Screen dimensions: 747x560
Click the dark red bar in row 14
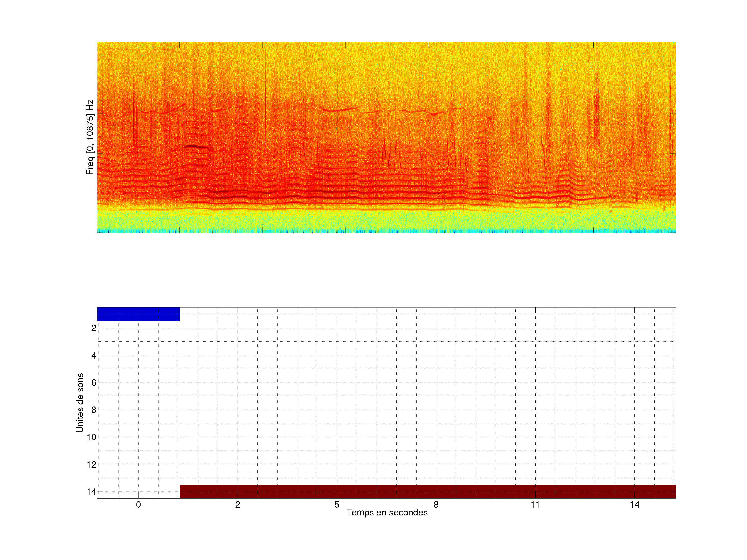pos(427,492)
